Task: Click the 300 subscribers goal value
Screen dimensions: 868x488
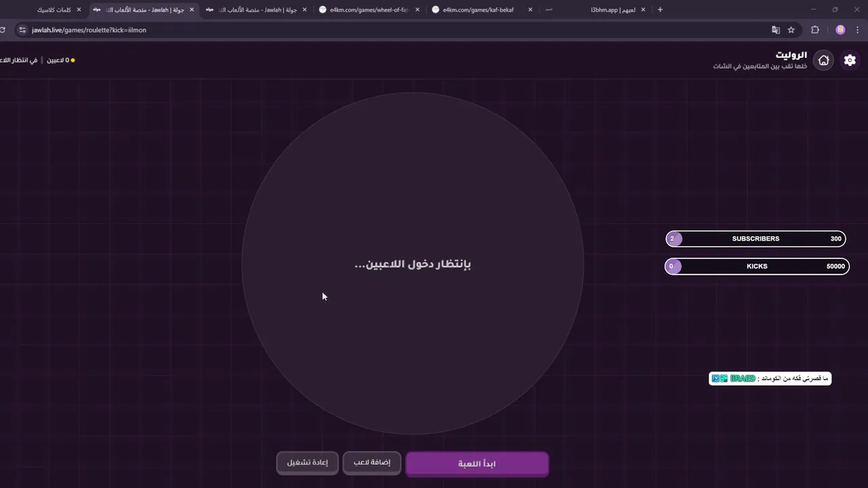Action: click(835, 239)
